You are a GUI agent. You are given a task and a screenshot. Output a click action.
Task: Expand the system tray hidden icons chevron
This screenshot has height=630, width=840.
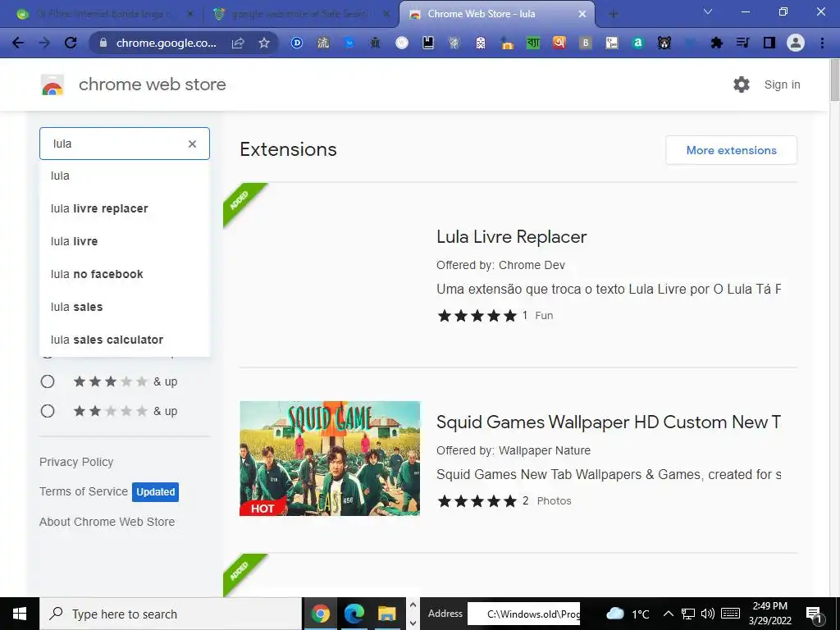point(668,614)
